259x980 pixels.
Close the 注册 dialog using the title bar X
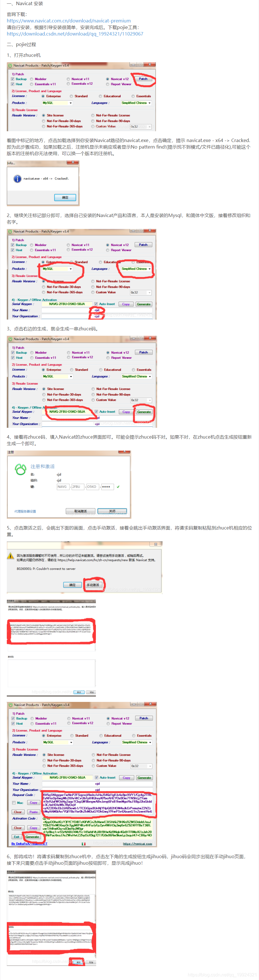(124, 452)
